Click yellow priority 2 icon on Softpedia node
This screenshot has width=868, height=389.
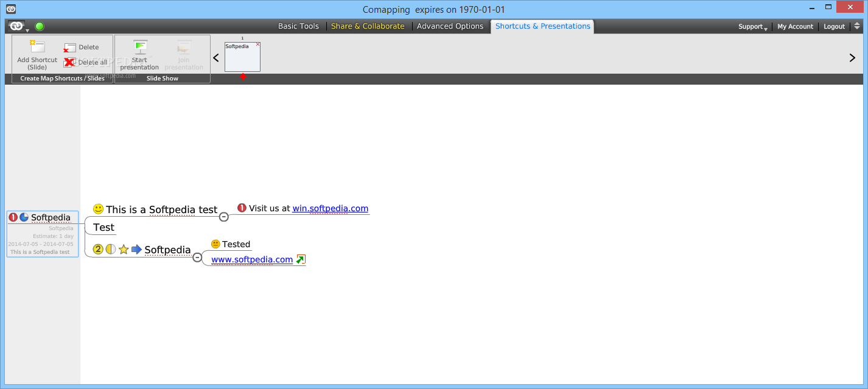[99, 249]
